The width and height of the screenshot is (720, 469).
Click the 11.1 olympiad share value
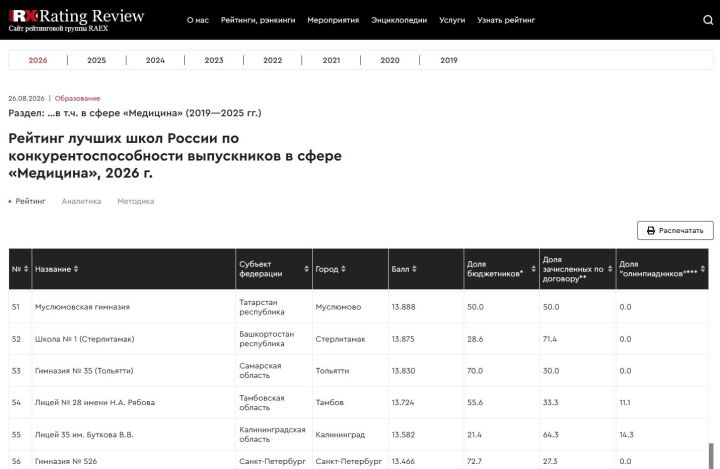(625, 402)
